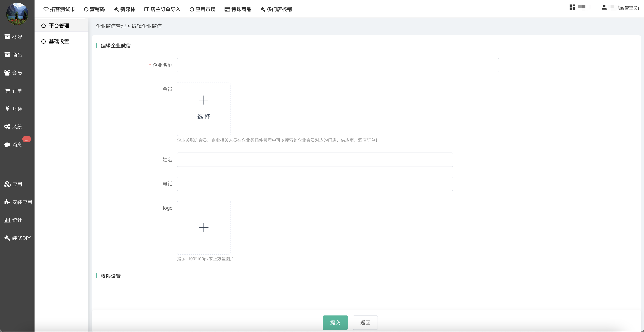Click the user avatar icon in header

pyautogui.click(x=604, y=8)
